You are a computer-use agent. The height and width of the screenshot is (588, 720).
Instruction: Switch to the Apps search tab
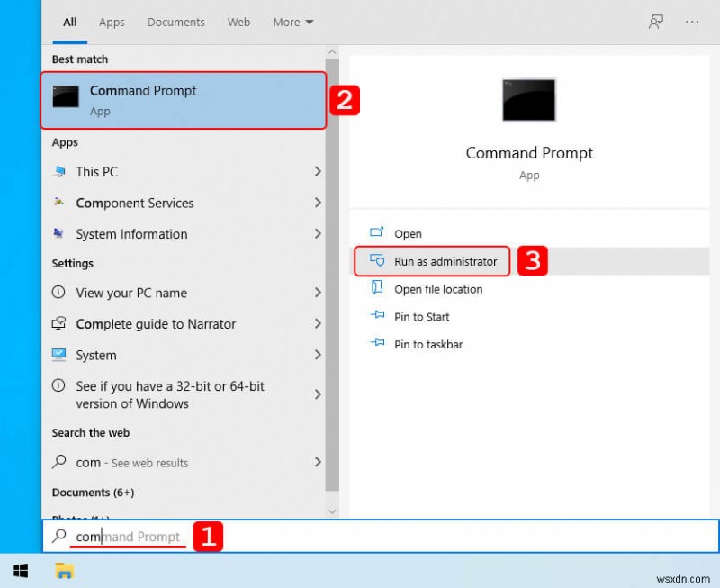click(111, 22)
